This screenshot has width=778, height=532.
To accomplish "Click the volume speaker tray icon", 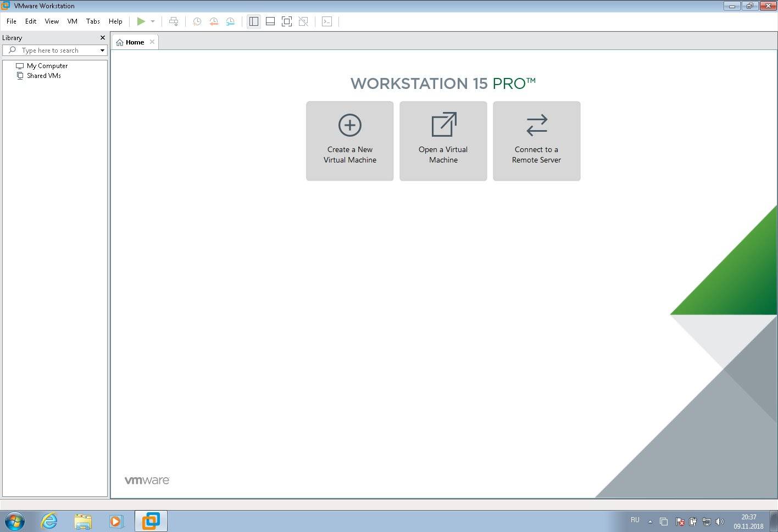I will click(x=720, y=522).
